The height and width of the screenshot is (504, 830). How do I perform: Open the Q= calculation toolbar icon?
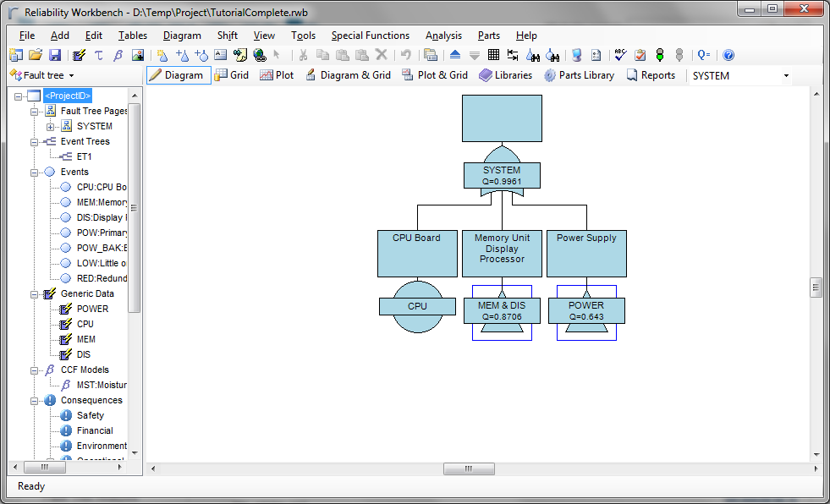[703, 54]
